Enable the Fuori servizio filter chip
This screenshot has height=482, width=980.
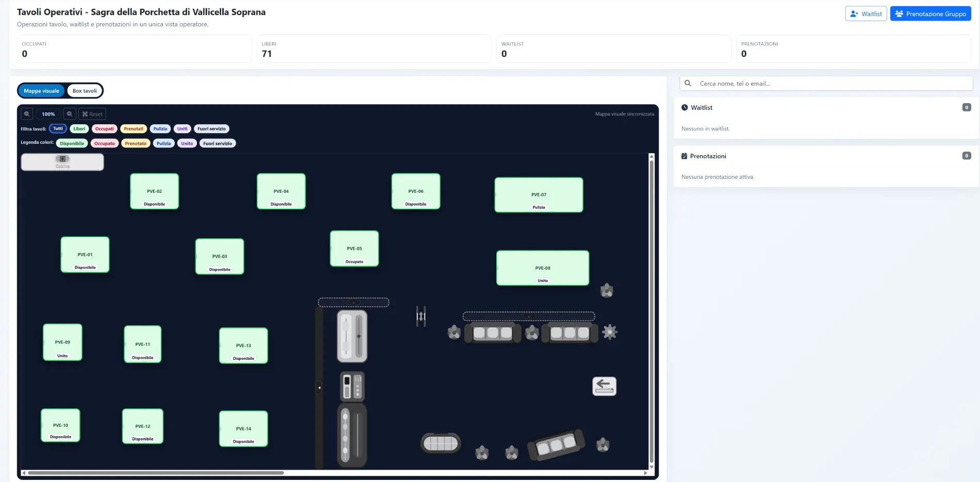211,129
